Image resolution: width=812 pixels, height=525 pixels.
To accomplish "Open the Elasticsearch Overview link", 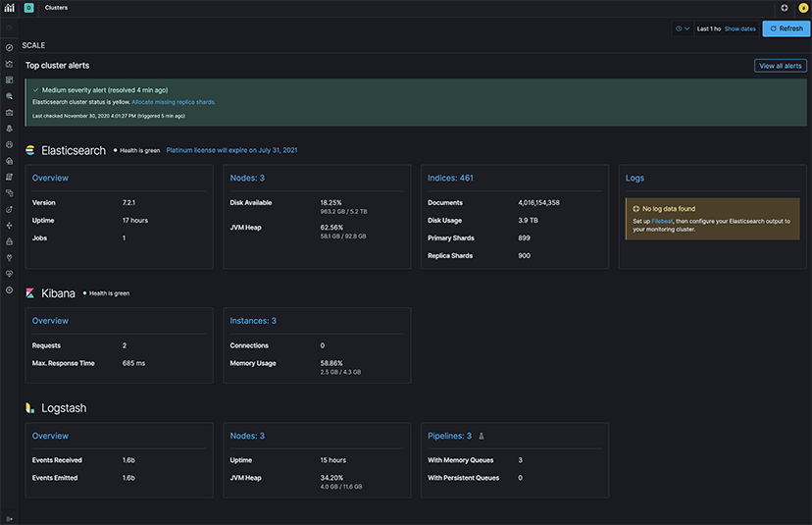I will (x=50, y=178).
